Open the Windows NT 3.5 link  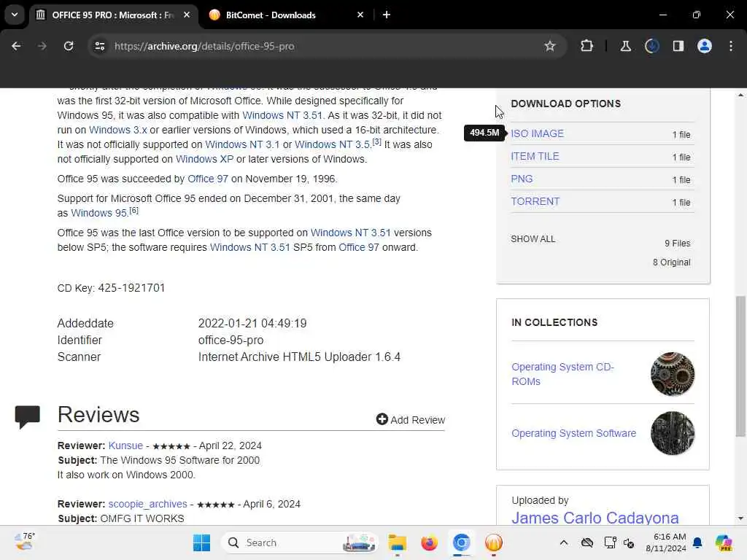tap(332, 144)
